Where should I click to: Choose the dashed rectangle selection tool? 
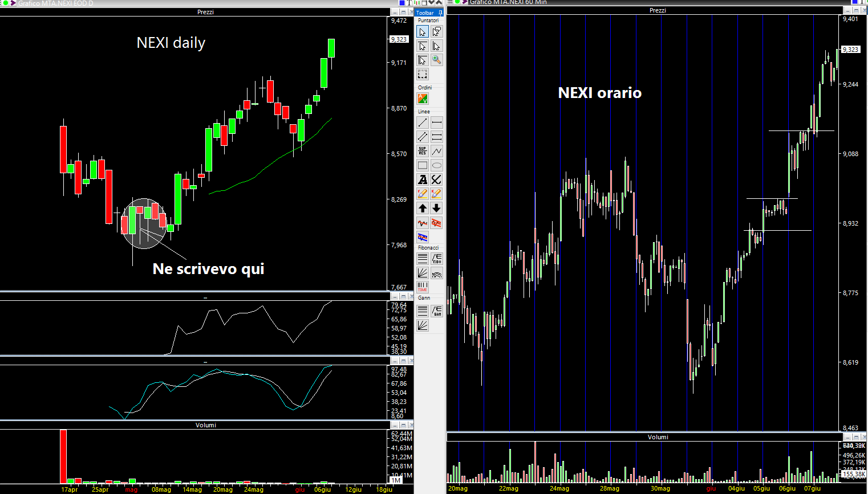click(423, 75)
